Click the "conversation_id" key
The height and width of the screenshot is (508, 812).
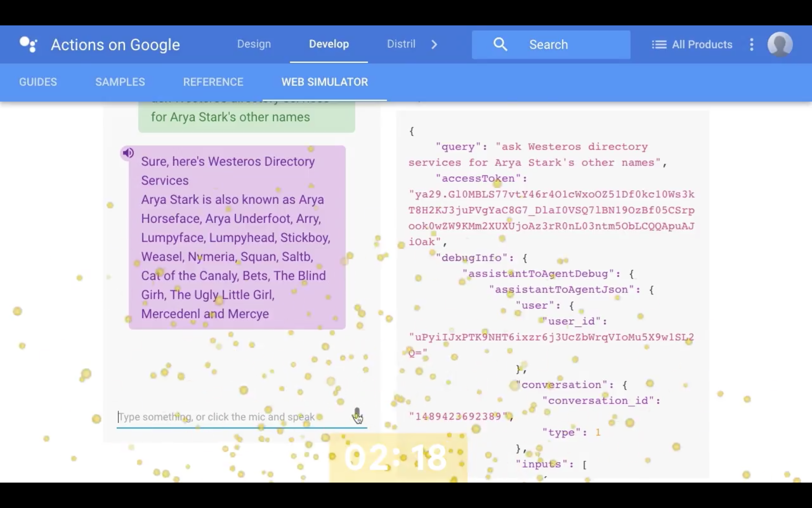[x=598, y=400]
